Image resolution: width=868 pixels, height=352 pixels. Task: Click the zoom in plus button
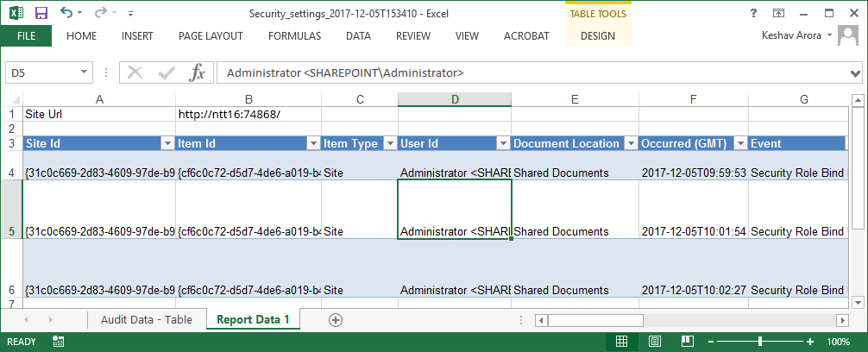pyautogui.click(x=810, y=342)
